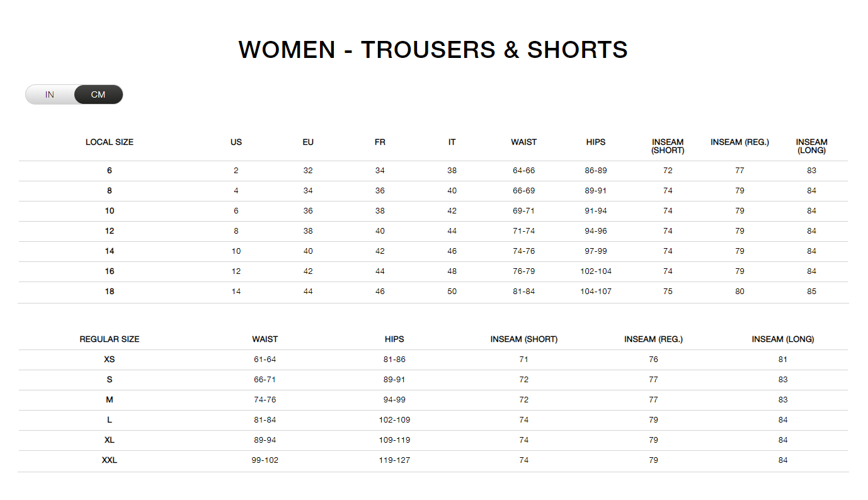
Task: Select hips value 102-109 in L row
Action: click(x=394, y=420)
